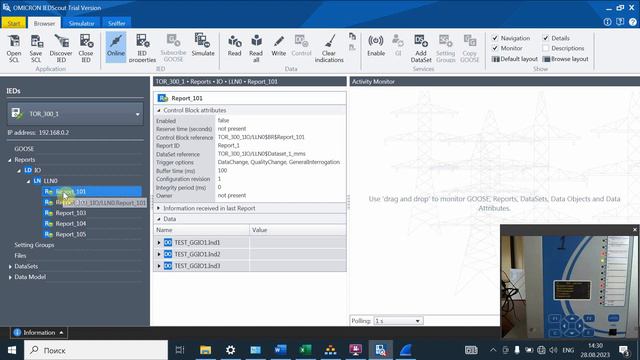Screen dimensions: 640x360
Task: Enable the selected report
Action: click(x=376, y=46)
